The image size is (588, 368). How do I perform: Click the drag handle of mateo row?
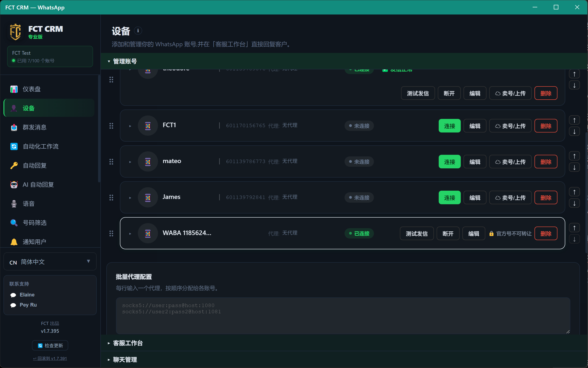[x=111, y=162]
